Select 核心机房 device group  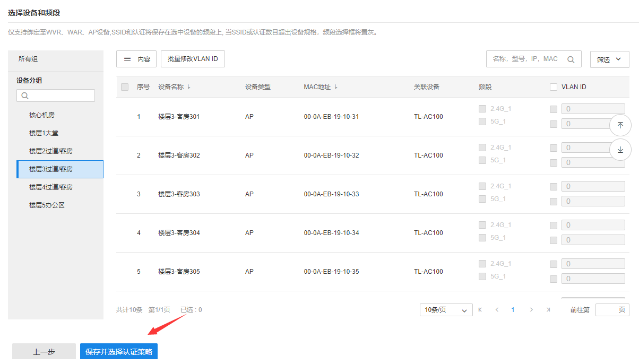[42, 115]
